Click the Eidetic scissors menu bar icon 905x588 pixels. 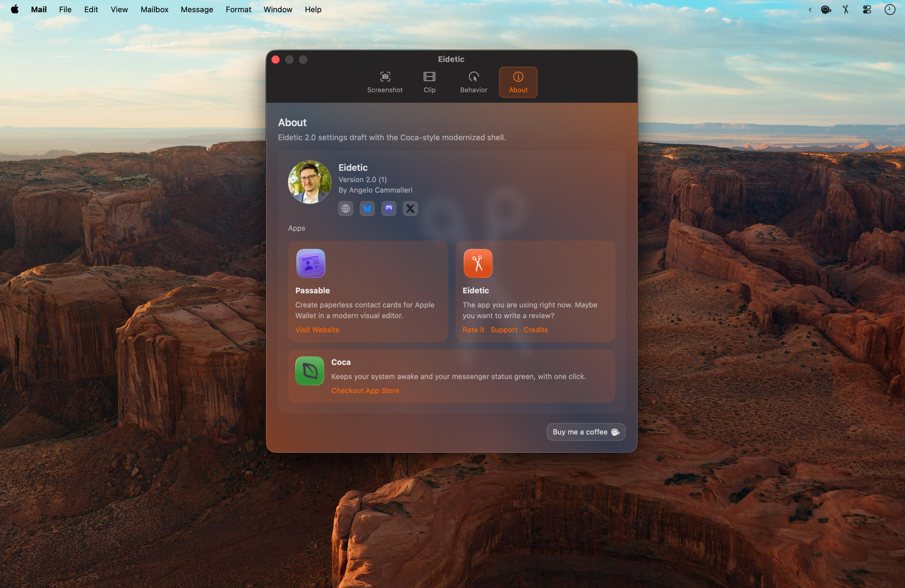click(846, 9)
